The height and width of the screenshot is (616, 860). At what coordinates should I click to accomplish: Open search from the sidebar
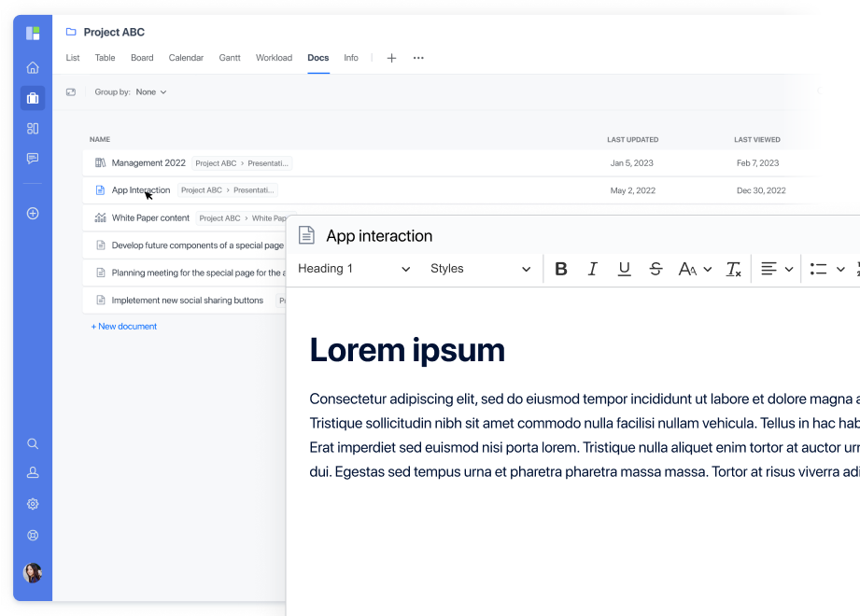click(x=33, y=443)
